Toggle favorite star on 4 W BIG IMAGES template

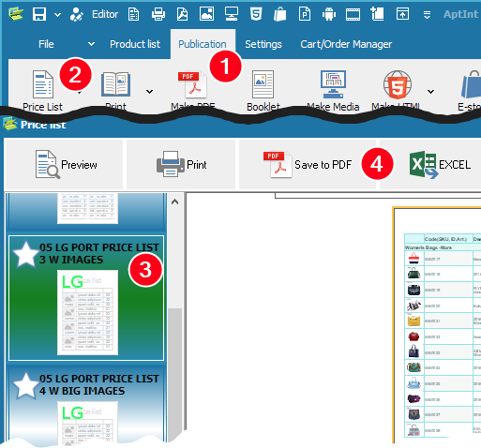click(x=25, y=385)
